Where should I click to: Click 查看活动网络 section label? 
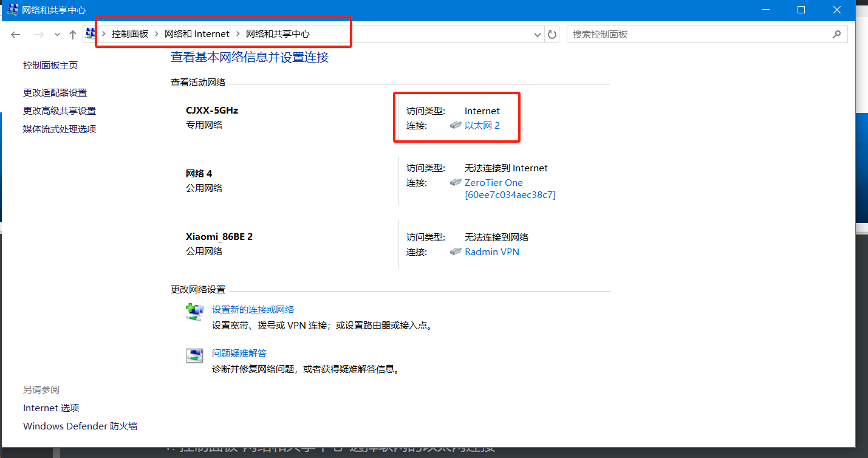click(198, 83)
